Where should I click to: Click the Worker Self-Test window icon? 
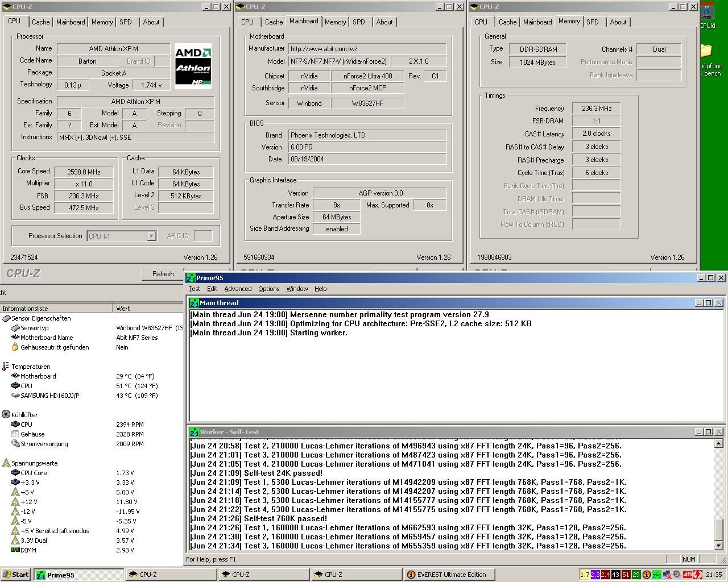coord(195,432)
